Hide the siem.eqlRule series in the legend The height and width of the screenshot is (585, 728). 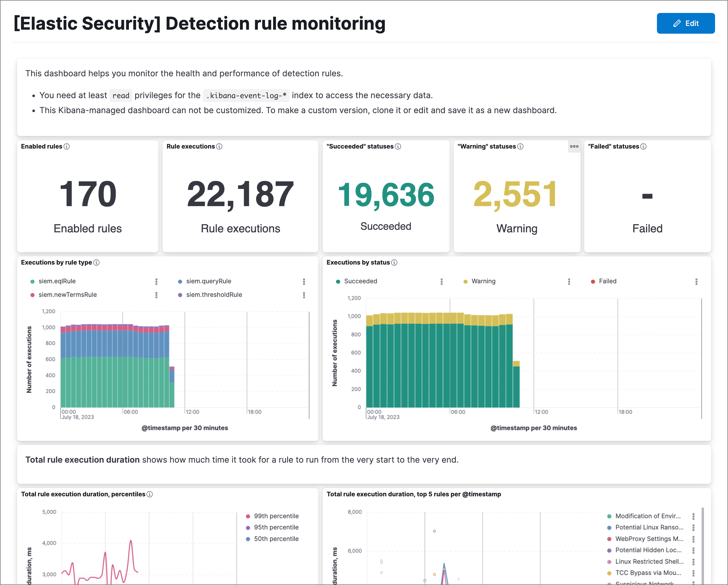pos(57,281)
